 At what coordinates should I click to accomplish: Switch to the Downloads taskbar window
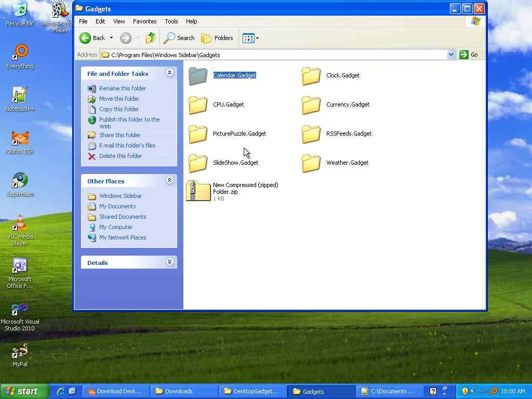pyautogui.click(x=184, y=391)
